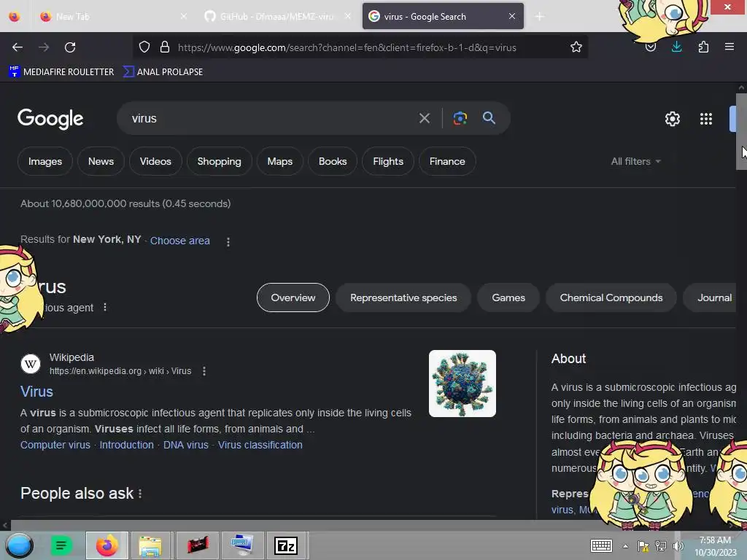Open the Firefox downloads panel
Image resolution: width=747 pixels, height=560 pixels.
click(676, 47)
